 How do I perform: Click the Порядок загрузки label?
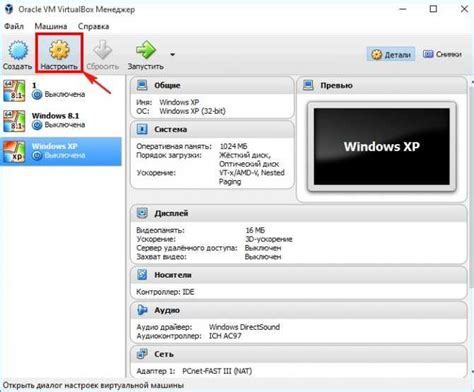point(169,155)
